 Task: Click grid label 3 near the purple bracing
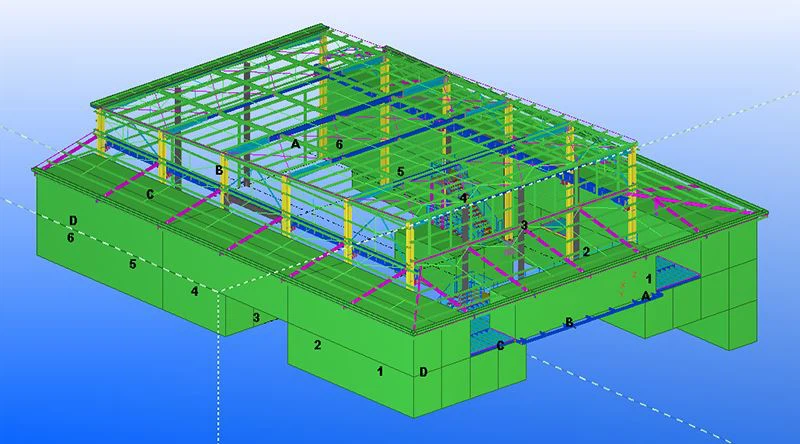pyautogui.click(x=523, y=226)
